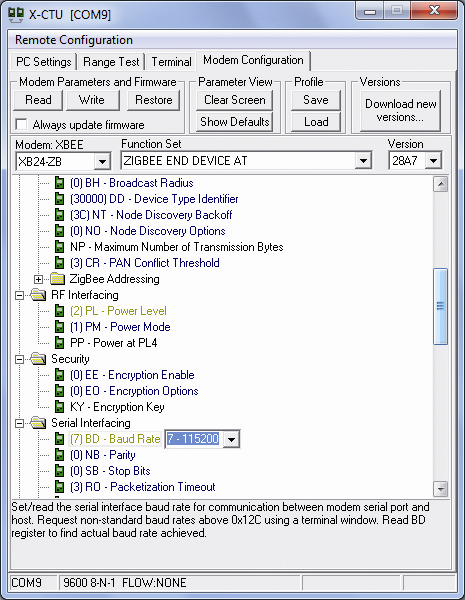The image size is (465, 600).
Task: Select (0) NB - Parity row
Action: tap(103, 455)
